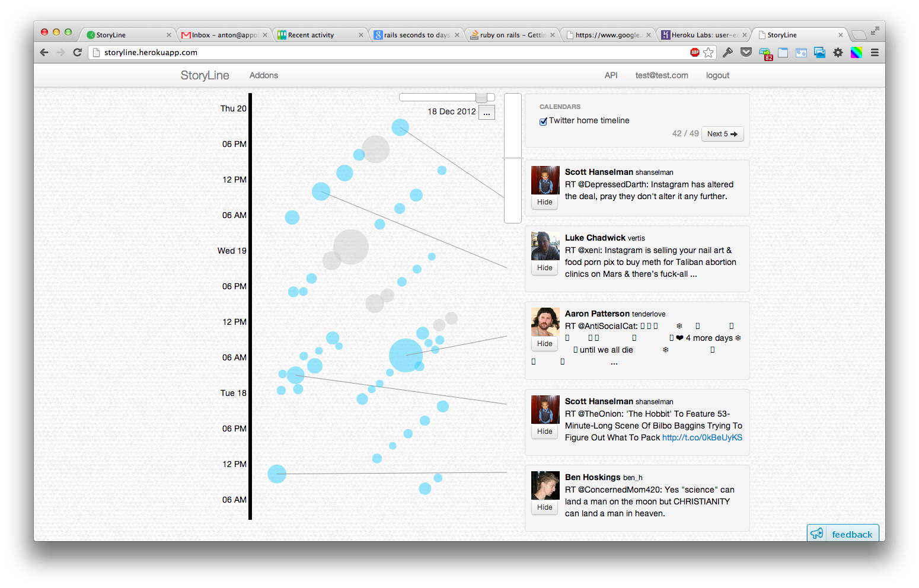919x588 pixels.
Task: Click the rainbow color picker extension
Action: (856, 52)
